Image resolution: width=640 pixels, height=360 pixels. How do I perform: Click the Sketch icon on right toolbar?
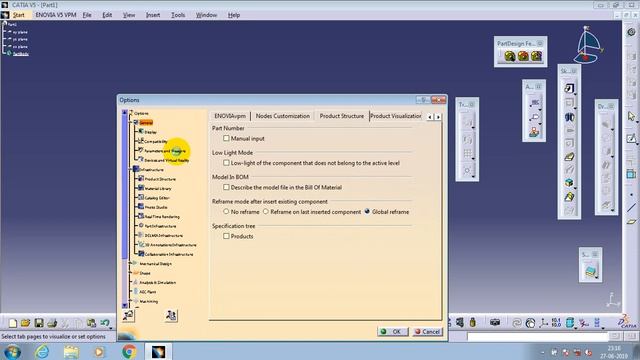coord(631,139)
